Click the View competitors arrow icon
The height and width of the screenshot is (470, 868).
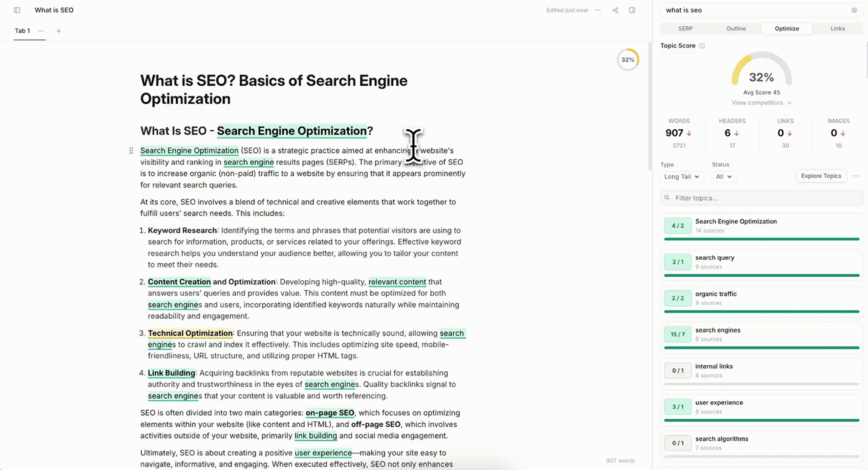pyautogui.click(x=789, y=103)
